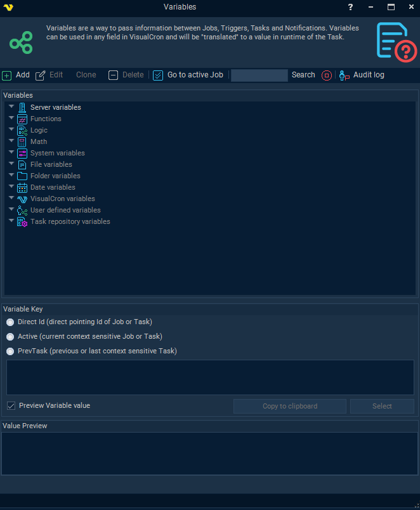Click the green plus Add icon
Image resolution: width=420 pixels, height=510 pixels.
click(x=6, y=75)
